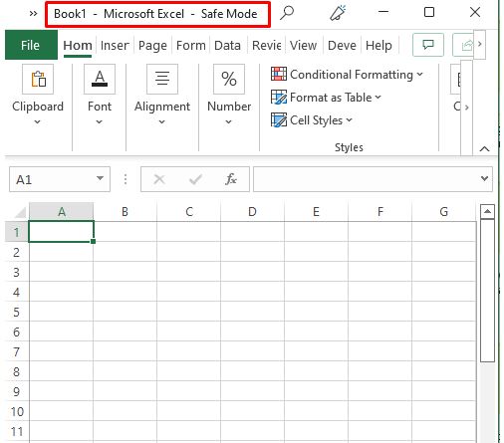Screen dimensions: 504x443
Task: Click the fill handle of cell A1
Action: pos(93,241)
